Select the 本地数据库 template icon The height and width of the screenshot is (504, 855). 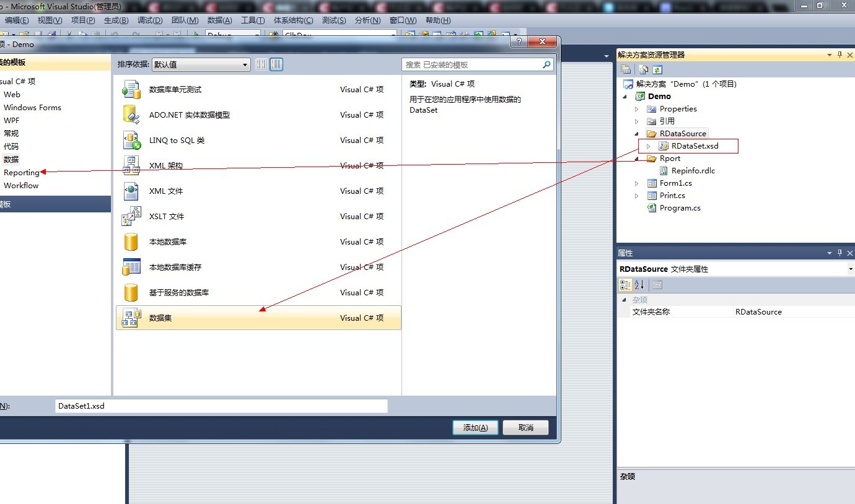pos(131,242)
